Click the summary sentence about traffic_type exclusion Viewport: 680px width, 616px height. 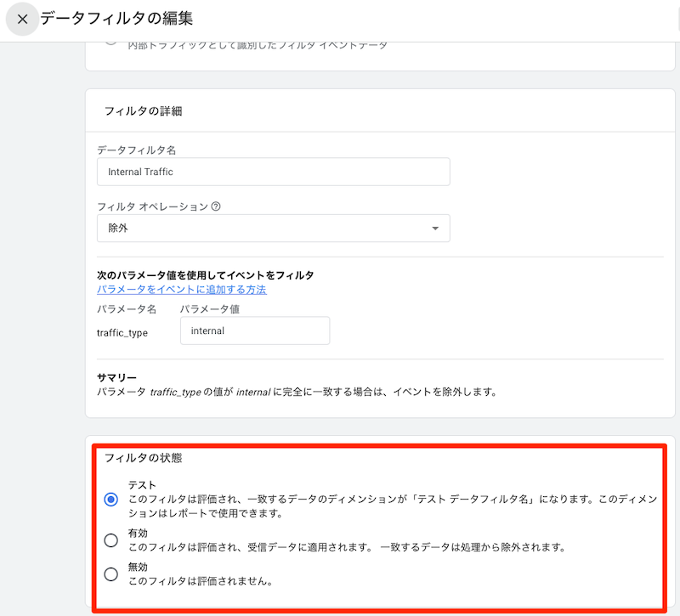click(x=296, y=393)
